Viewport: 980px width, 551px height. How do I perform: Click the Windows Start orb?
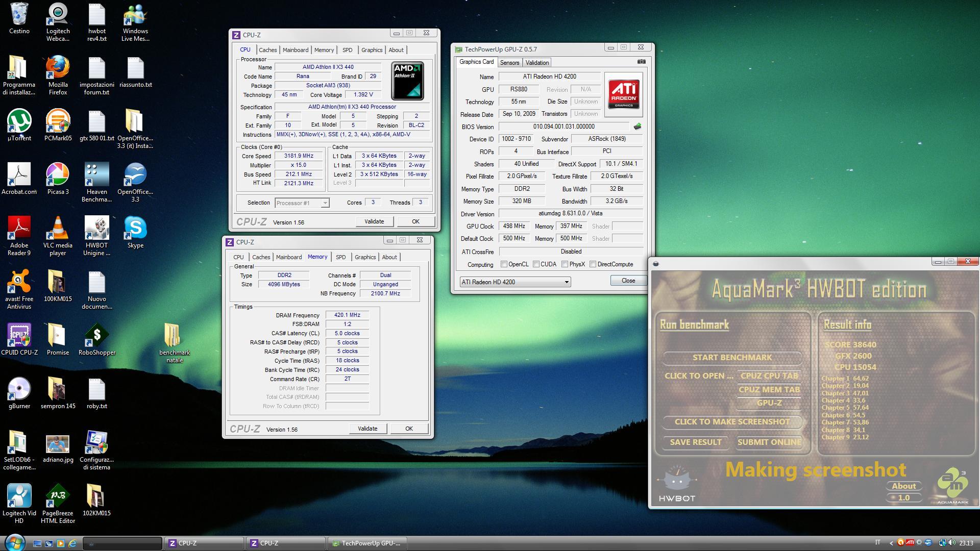(14, 542)
